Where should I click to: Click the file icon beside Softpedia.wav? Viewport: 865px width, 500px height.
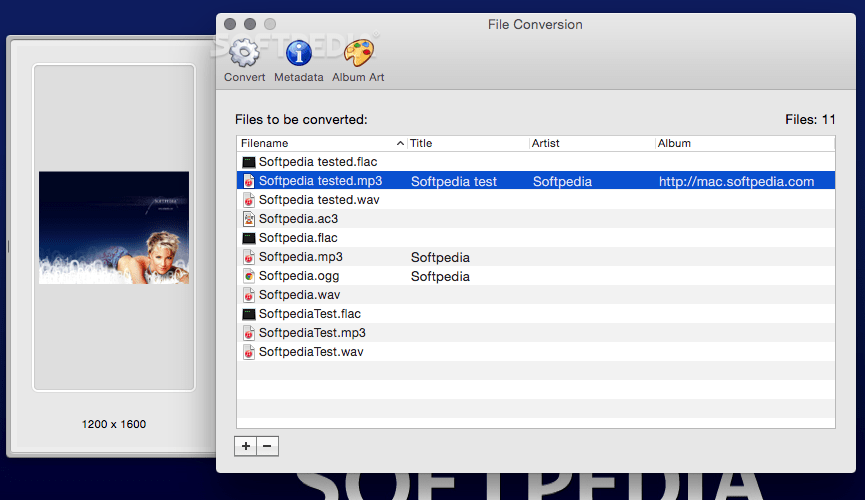[x=249, y=295]
